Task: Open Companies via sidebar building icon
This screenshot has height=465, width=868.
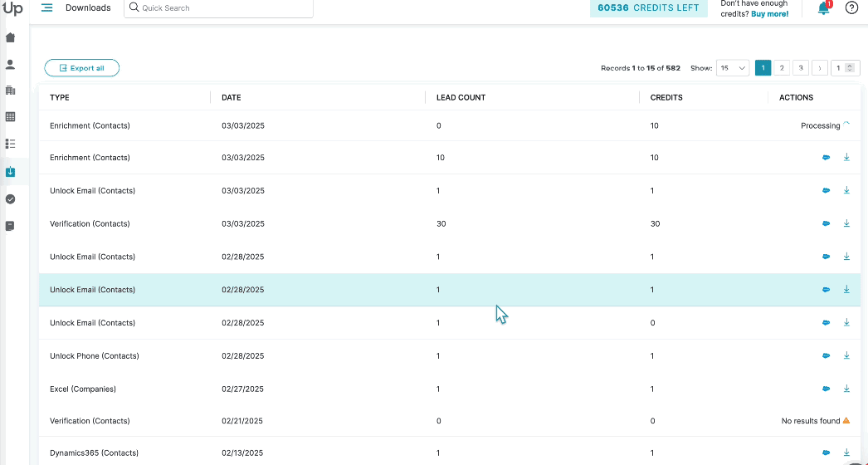Action: 10,91
